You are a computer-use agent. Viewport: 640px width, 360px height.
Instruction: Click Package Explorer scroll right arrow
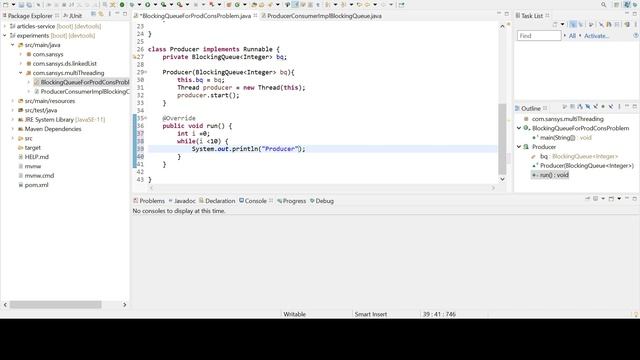click(x=124, y=304)
